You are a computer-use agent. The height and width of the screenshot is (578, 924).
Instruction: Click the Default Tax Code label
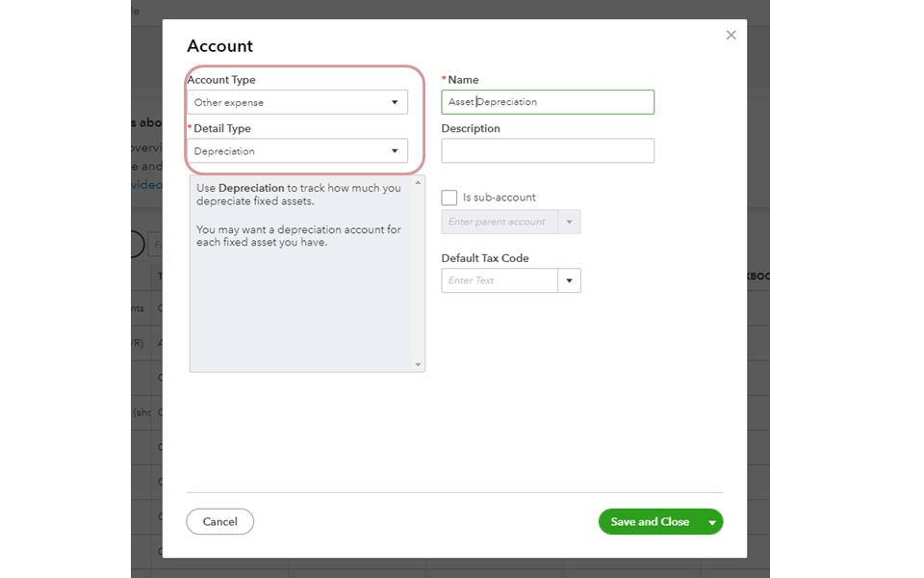coord(485,258)
